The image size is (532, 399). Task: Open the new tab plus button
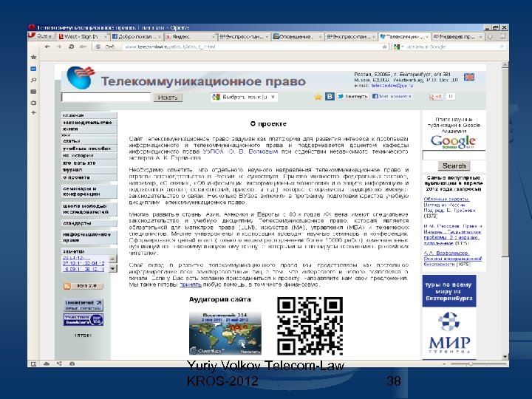tap(490, 36)
